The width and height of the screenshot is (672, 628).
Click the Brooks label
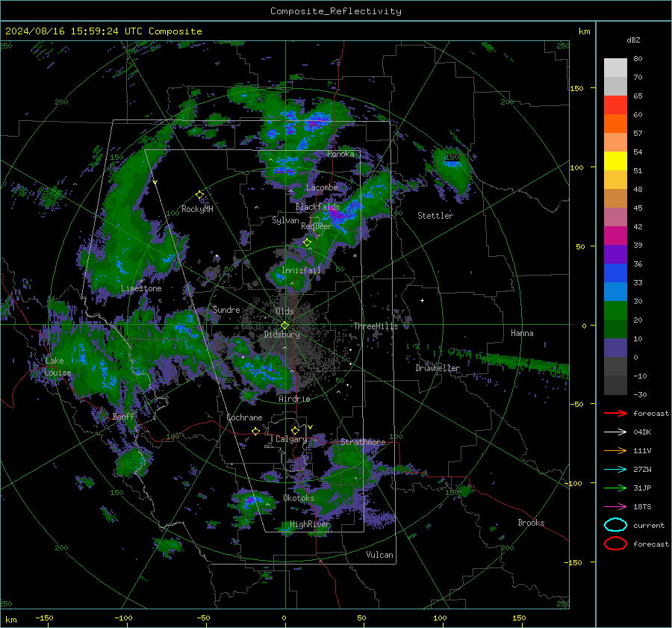click(x=531, y=523)
